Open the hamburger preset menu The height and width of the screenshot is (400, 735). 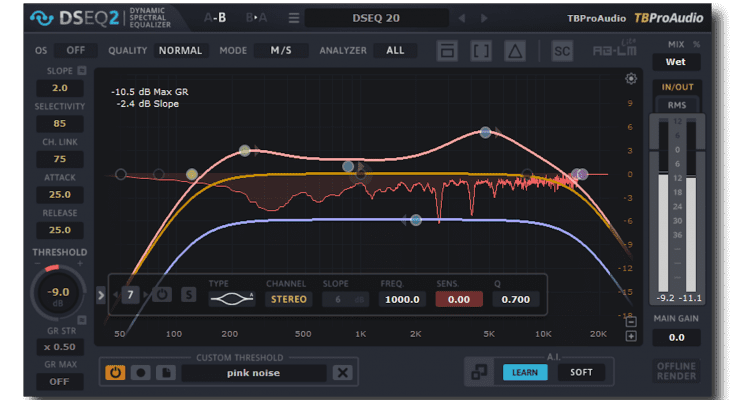click(x=294, y=18)
